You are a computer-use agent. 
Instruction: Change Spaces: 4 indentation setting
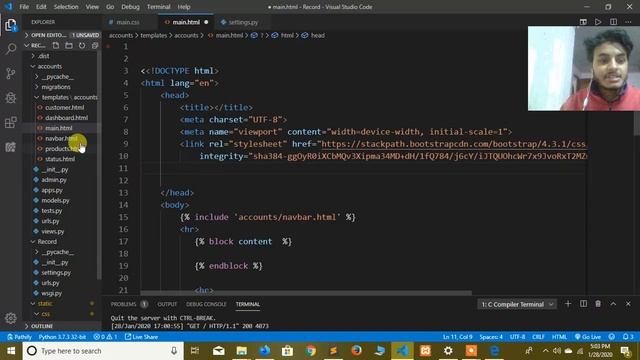(491, 337)
